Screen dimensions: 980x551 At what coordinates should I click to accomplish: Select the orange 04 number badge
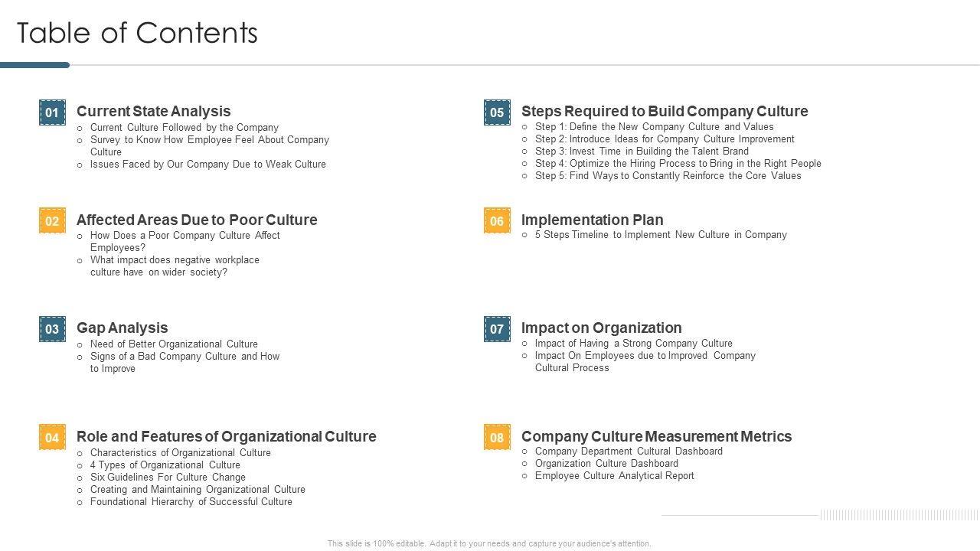pyautogui.click(x=52, y=438)
